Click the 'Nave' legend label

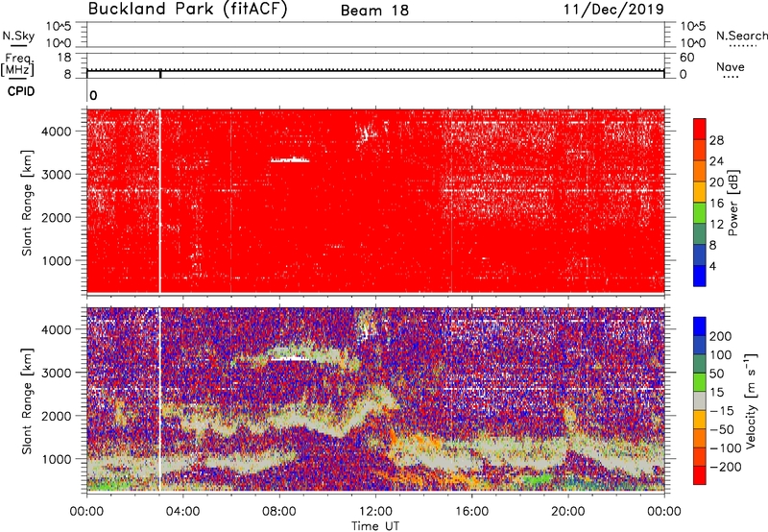click(731, 66)
